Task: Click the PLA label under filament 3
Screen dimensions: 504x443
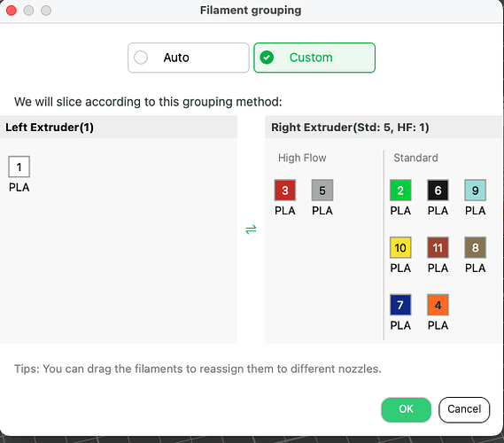Action: tap(285, 211)
